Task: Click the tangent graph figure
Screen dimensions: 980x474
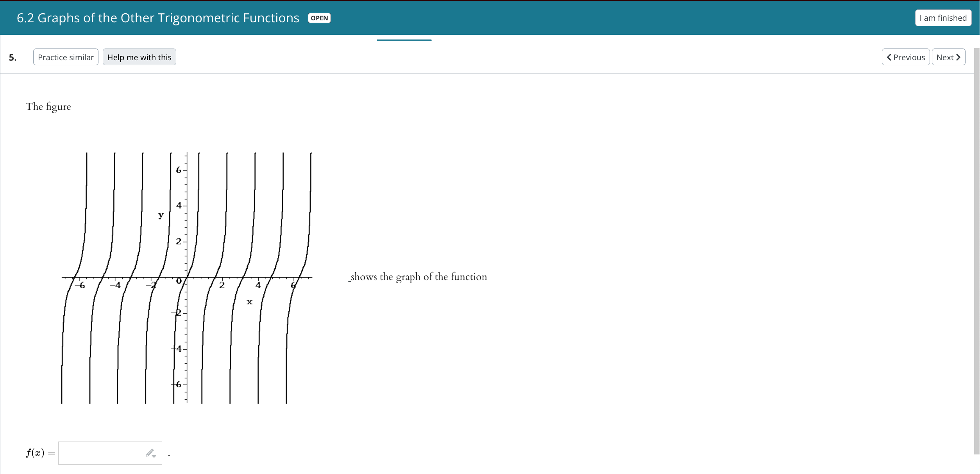Action: pos(187,278)
